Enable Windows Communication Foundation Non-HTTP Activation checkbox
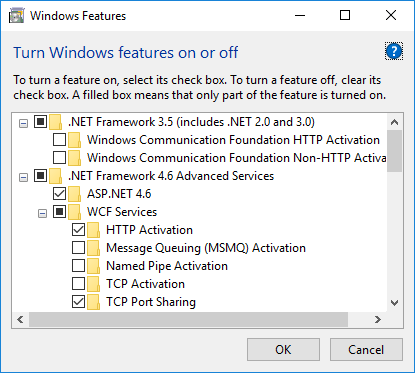 click(x=59, y=158)
